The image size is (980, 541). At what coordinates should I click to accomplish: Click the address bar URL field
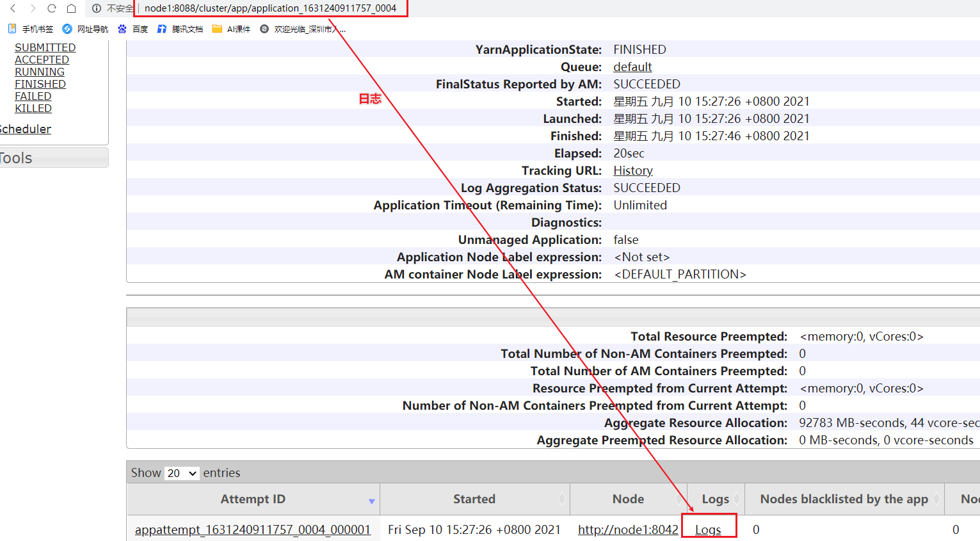pyautogui.click(x=270, y=8)
